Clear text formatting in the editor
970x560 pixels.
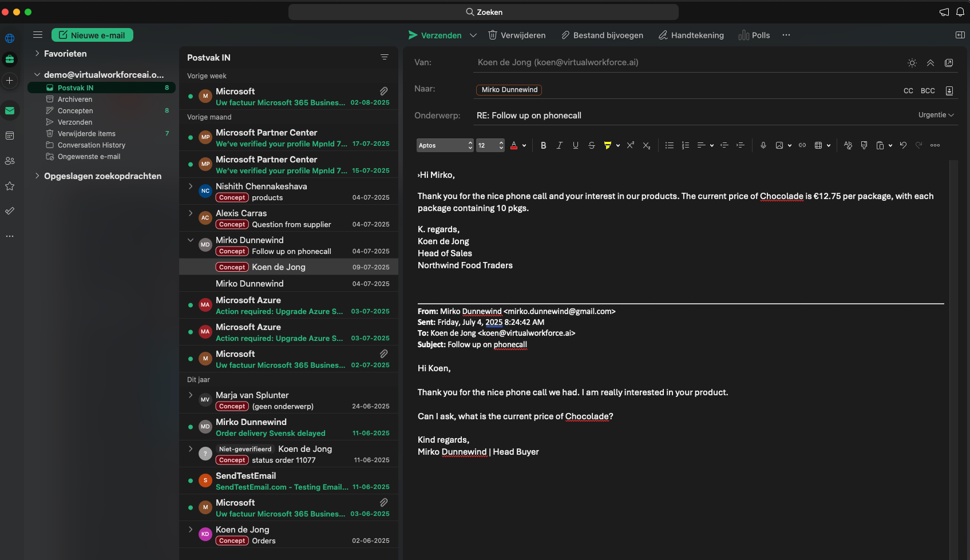[x=848, y=145]
